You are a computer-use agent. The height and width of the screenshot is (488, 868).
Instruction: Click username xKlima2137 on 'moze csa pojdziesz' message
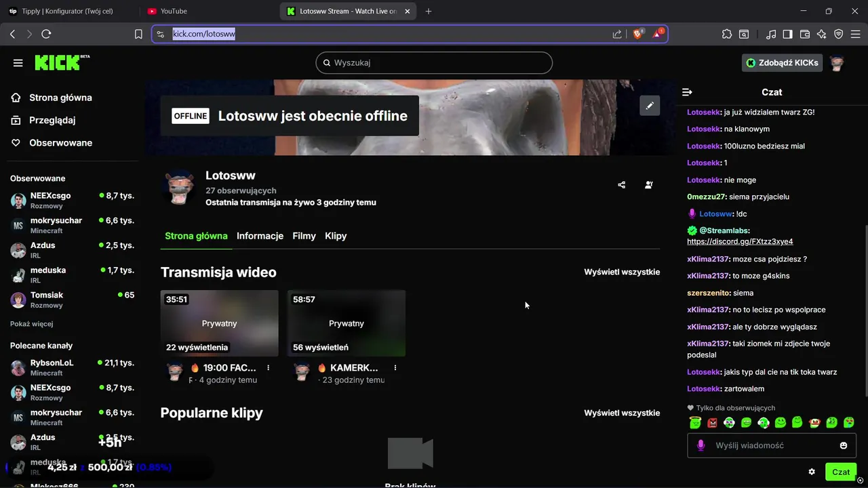(708, 259)
